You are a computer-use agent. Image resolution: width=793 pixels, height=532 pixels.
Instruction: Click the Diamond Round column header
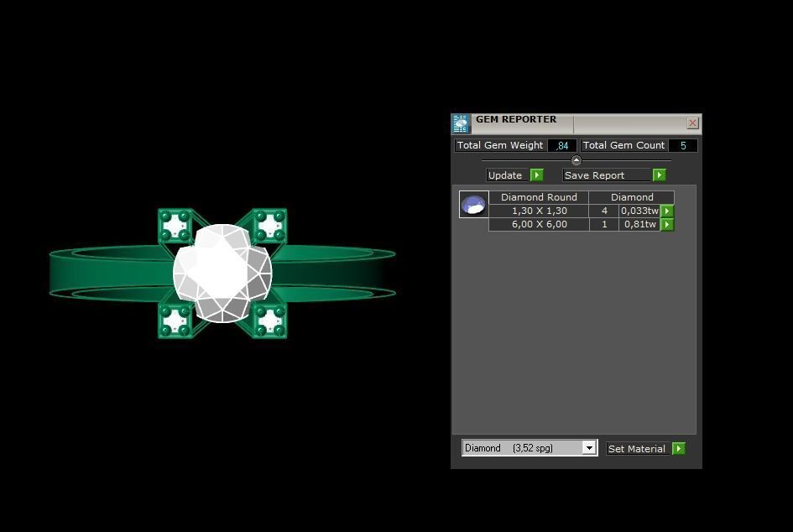[x=539, y=197]
